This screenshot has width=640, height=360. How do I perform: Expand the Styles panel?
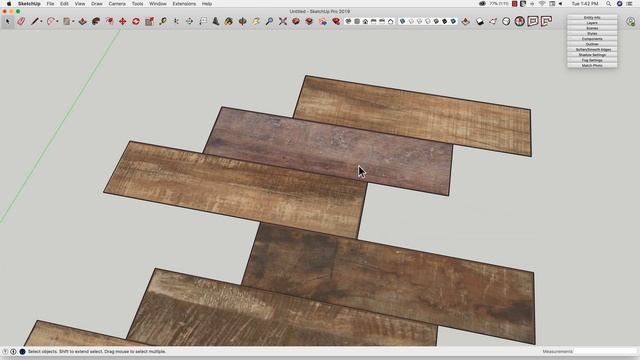point(592,33)
